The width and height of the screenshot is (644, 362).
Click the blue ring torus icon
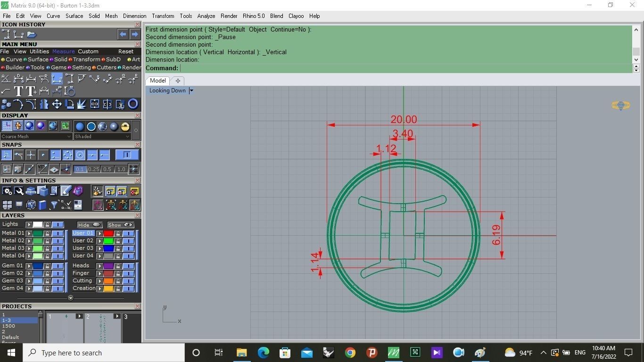(x=133, y=104)
